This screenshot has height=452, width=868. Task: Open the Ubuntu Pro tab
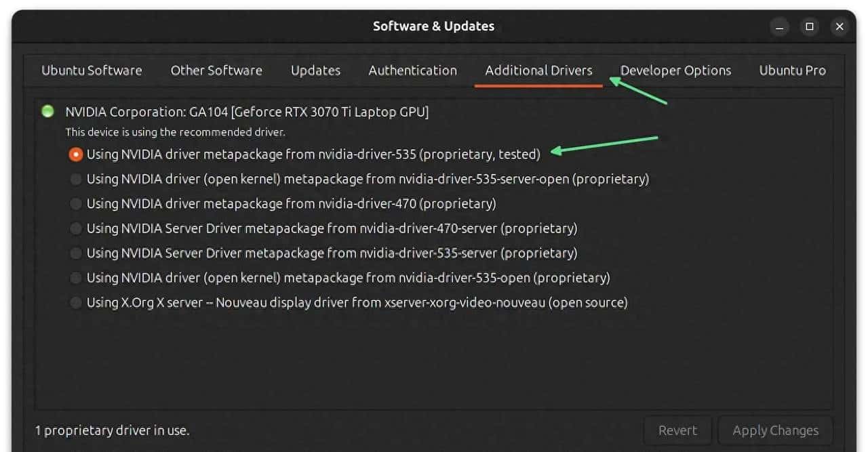tap(792, 70)
